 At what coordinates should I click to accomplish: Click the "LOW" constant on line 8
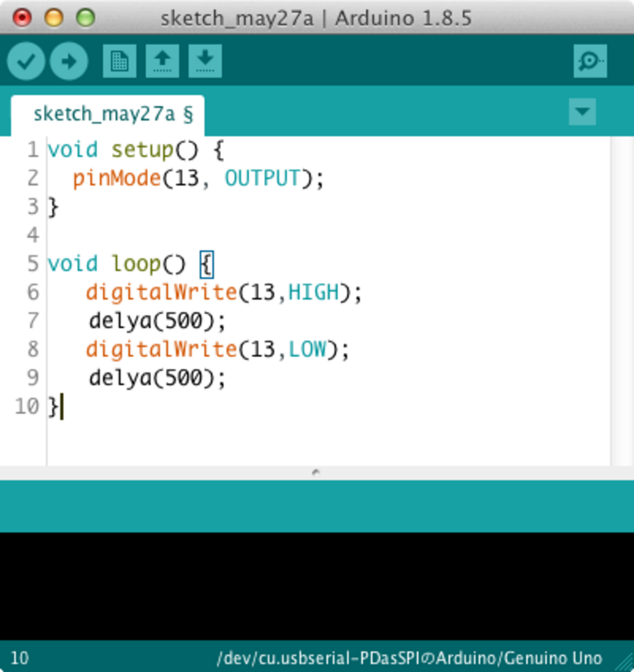pos(307,349)
